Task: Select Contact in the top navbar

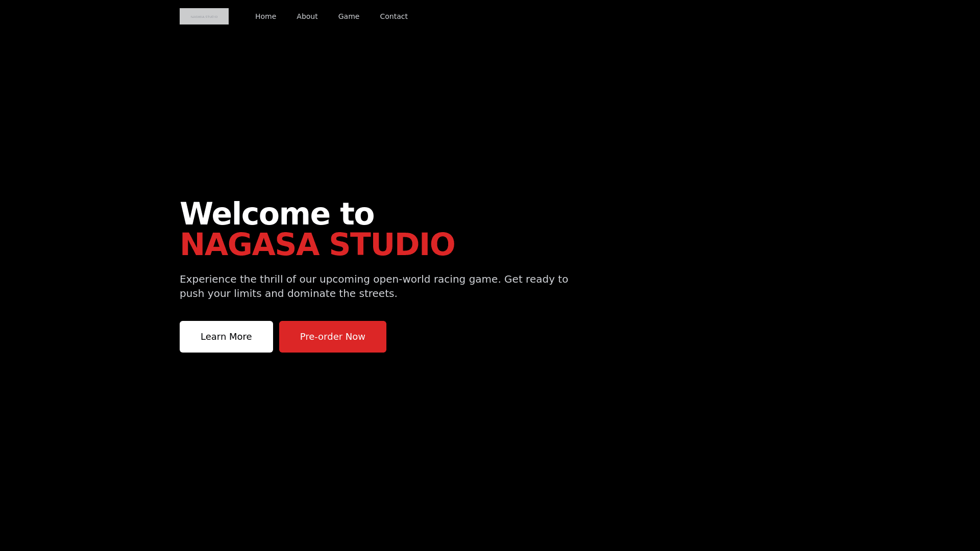Action: (394, 16)
